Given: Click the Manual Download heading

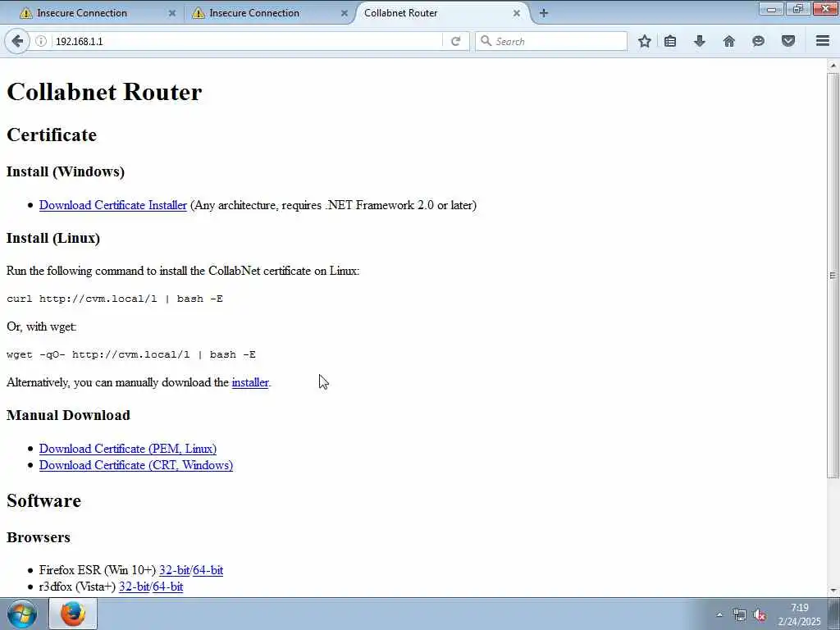Looking at the screenshot, I should click(x=68, y=415).
